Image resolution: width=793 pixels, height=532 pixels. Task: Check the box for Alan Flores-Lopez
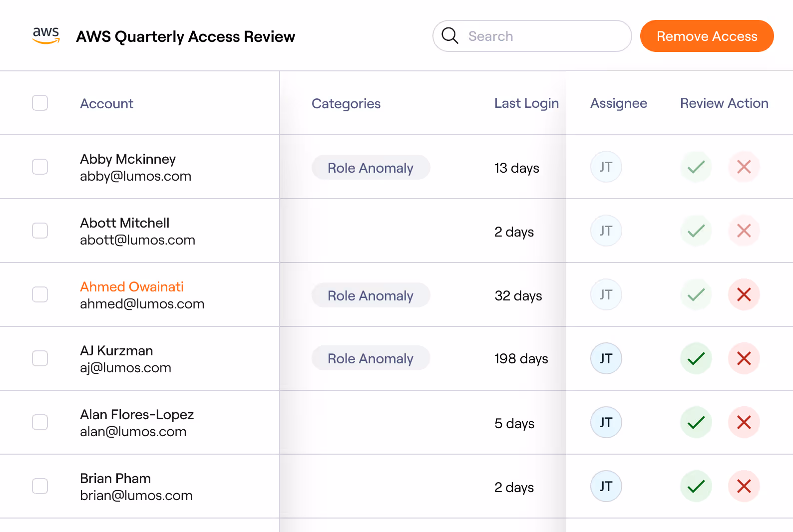(40, 422)
